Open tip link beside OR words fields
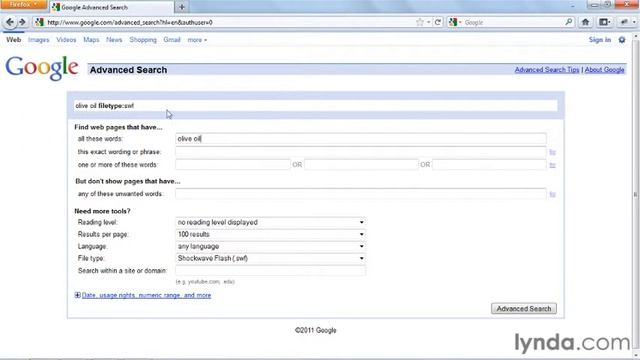Screen dimensions: 640x360 (x=552, y=165)
